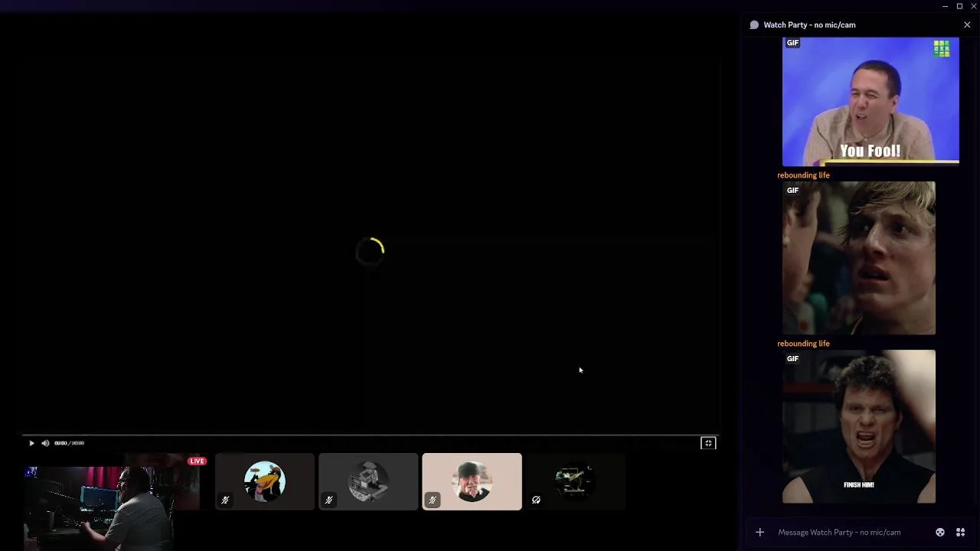The image size is (980, 551).
Task: Open the emoji picker in chat
Action: (940, 532)
